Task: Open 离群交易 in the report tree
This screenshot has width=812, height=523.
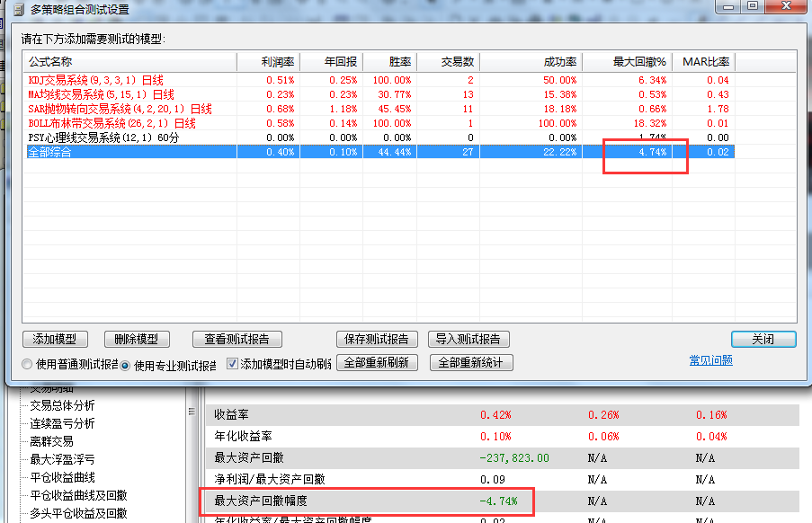Action: (x=51, y=441)
